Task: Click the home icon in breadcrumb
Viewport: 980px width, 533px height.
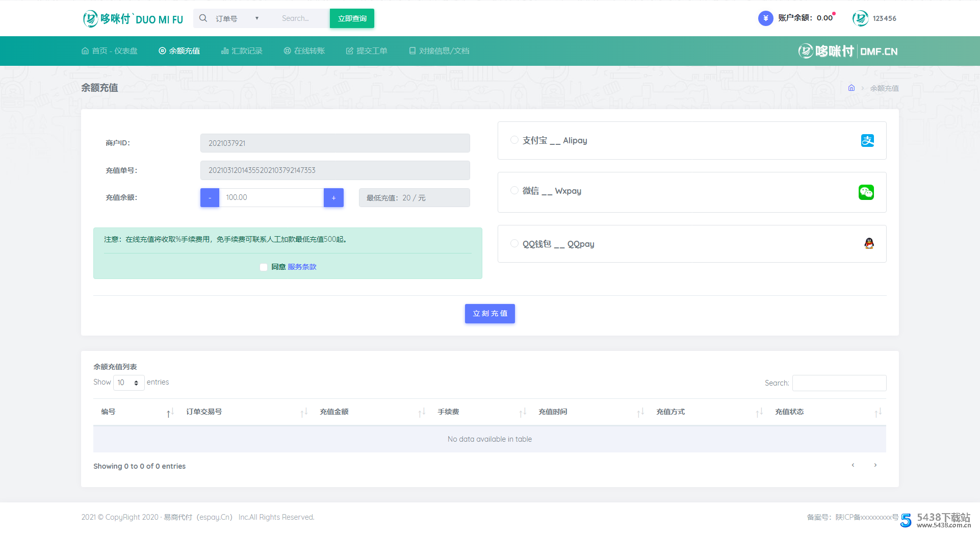Action: coord(851,88)
